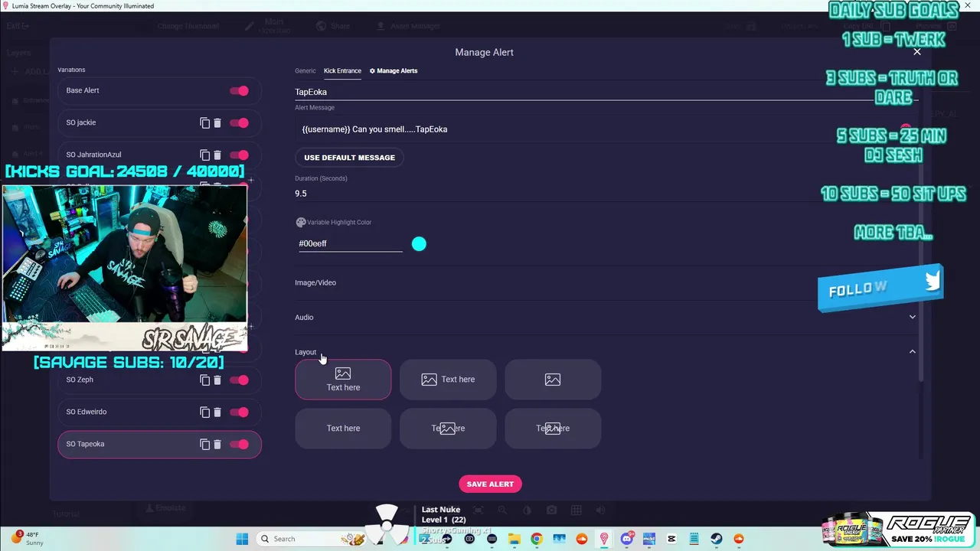Open Lumia Stream pin icon in taskbar
The height and width of the screenshot is (551, 980).
click(x=604, y=539)
